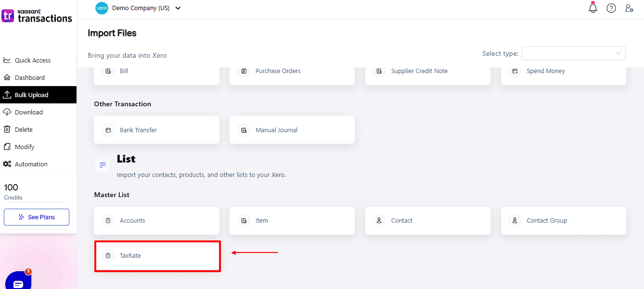Click the List section icon
The width and height of the screenshot is (644, 289).
coord(103,165)
